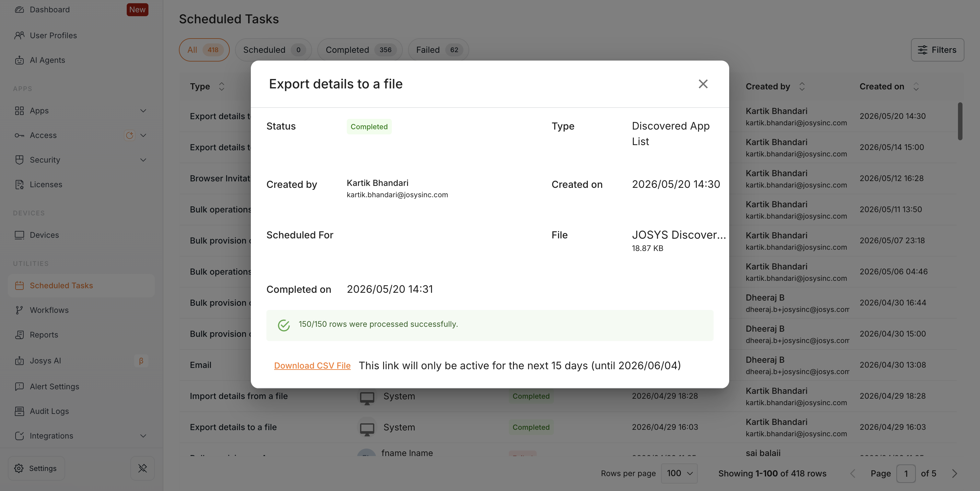
Task: Click the page number input field
Action: [906, 474]
